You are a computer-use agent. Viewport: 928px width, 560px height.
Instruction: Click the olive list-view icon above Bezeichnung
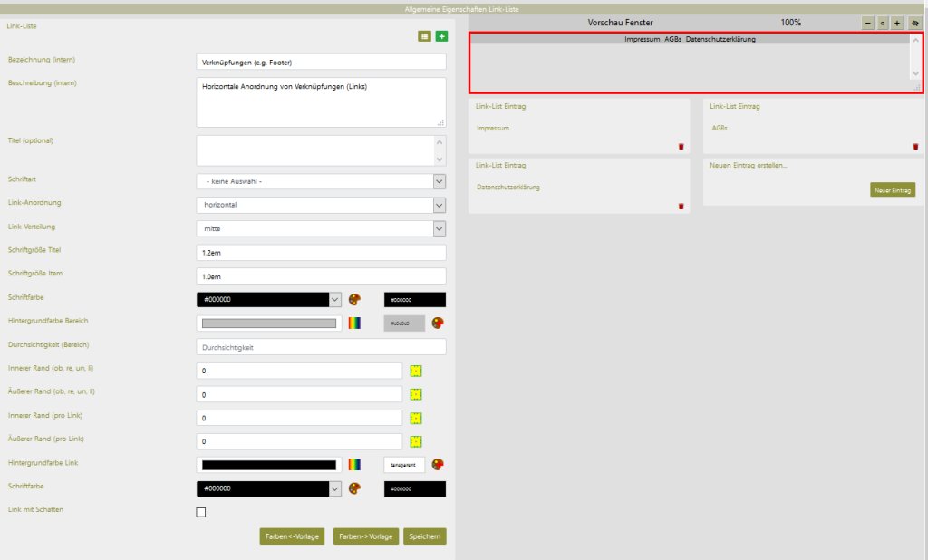pos(424,36)
